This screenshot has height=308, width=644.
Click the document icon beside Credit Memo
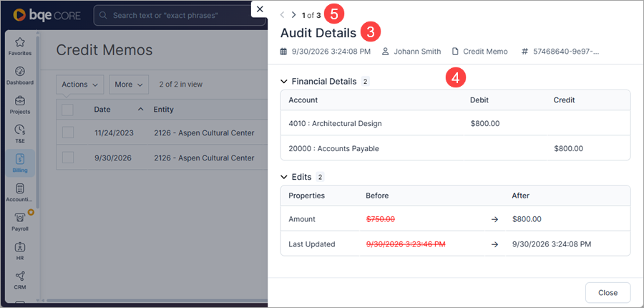[x=454, y=52]
